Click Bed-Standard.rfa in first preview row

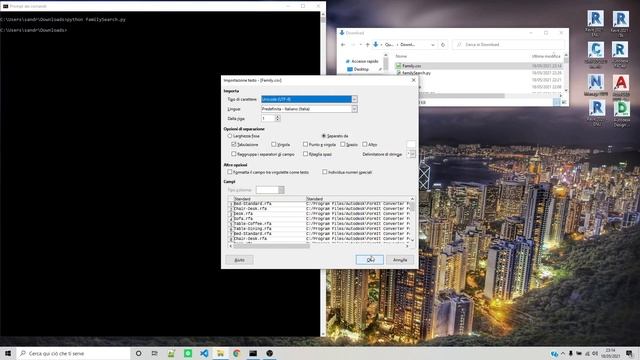[x=252, y=203]
